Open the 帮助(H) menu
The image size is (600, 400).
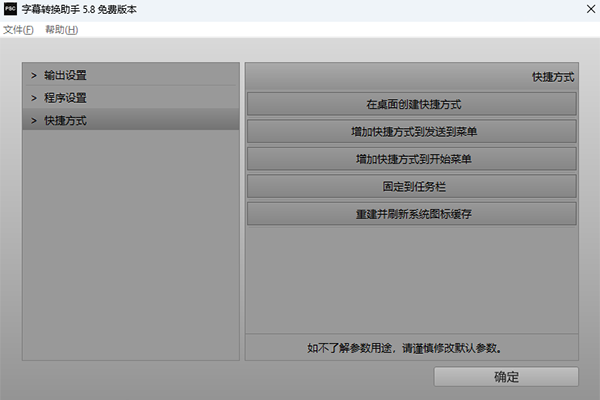point(61,30)
